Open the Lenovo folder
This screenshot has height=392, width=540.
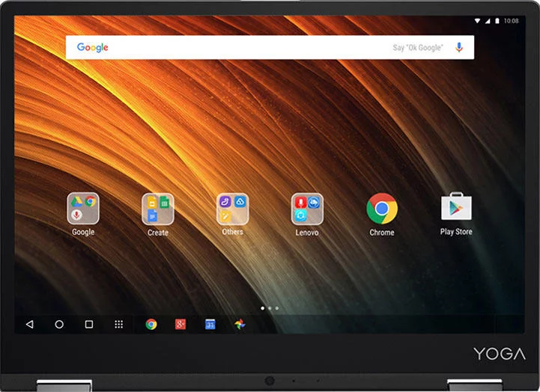pos(307,209)
